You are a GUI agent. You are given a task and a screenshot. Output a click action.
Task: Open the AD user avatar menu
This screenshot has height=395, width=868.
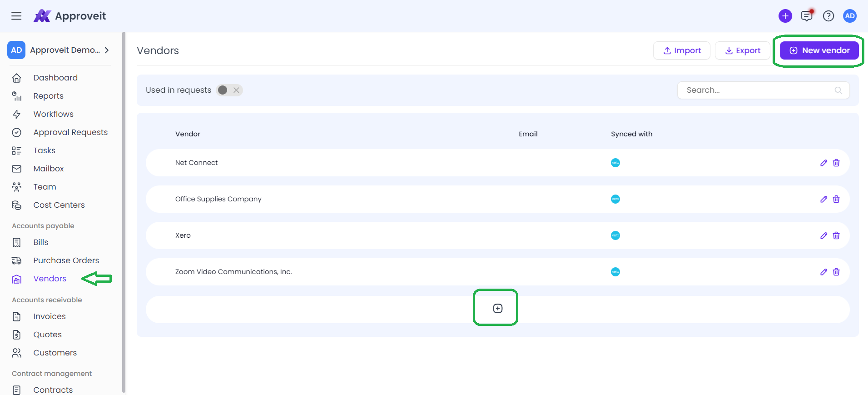[850, 16]
